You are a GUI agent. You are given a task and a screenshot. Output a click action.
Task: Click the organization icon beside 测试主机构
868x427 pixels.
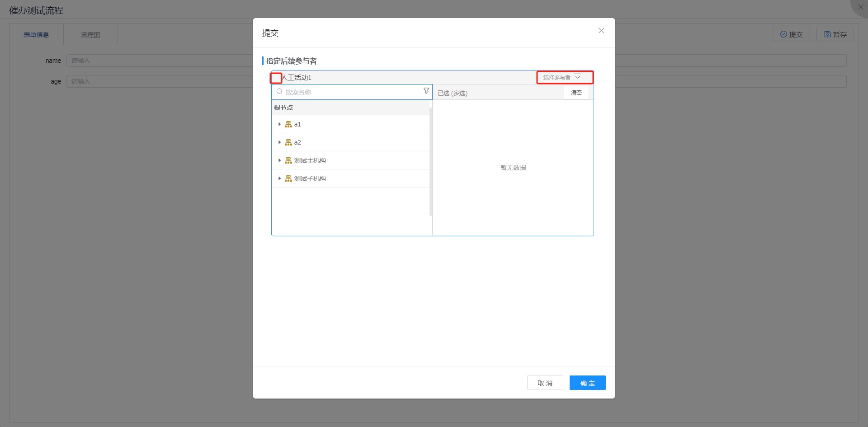[288, 160]
